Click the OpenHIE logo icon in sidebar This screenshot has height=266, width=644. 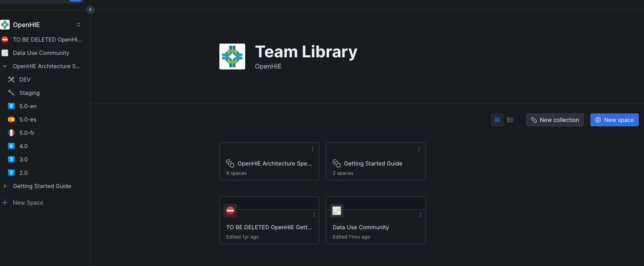[x=5, y=25]
